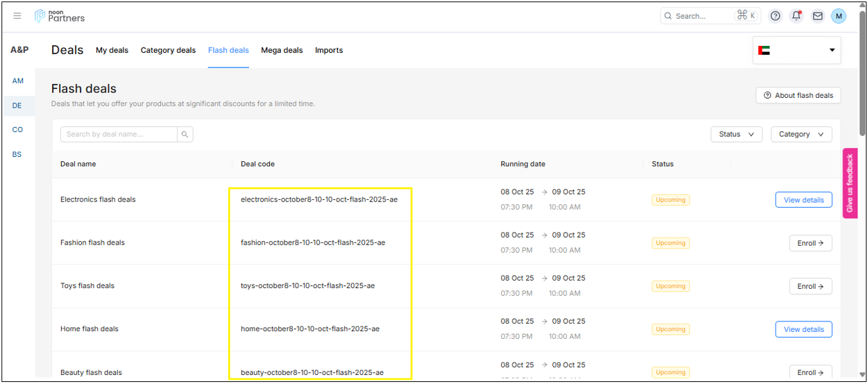Open the help question mark icon

pos(776,16)
